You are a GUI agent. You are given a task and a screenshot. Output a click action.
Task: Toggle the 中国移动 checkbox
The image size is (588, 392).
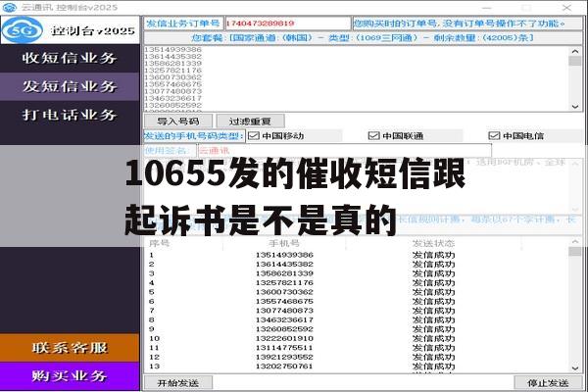(254, 136)
